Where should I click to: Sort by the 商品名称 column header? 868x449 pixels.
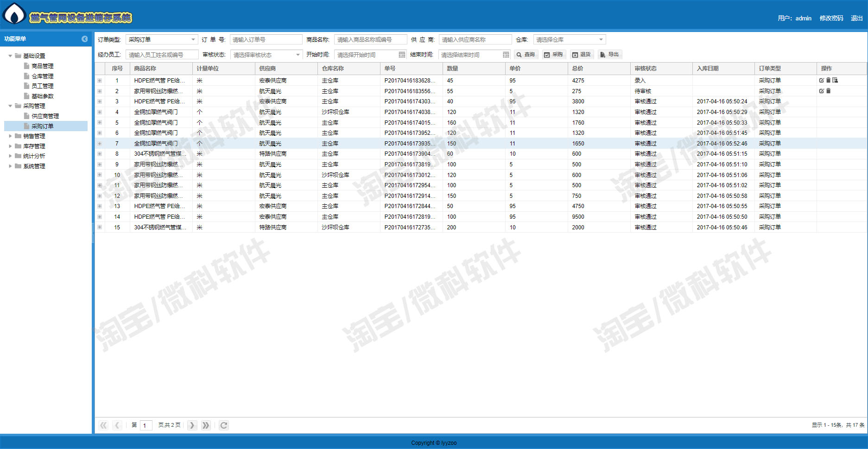pyautogui.click(x=161, y=69)
